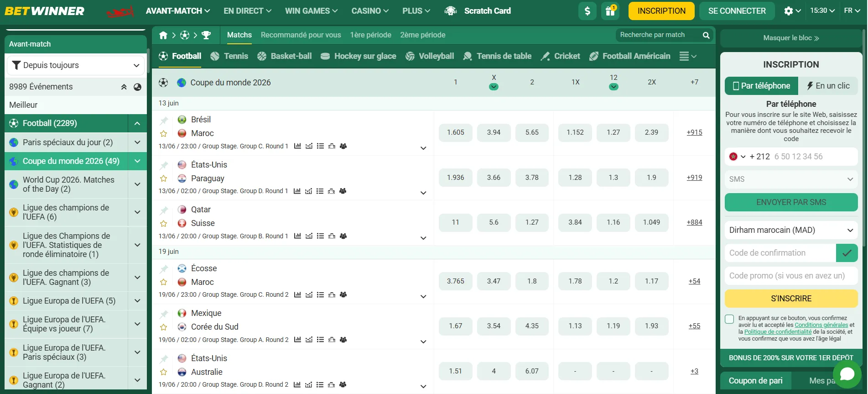Collapse events list with double chevron icon
The width and height of the screenshot is (868, 394).
point(124,87)
